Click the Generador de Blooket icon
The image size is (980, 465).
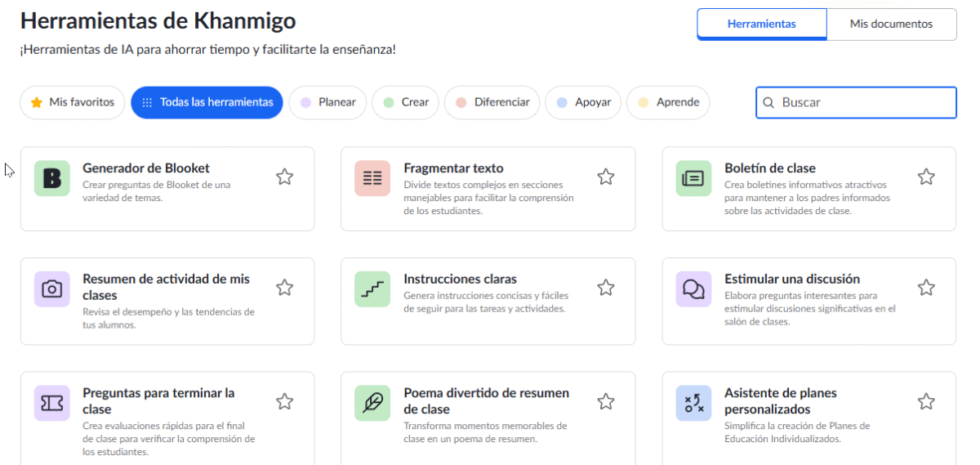[x=51, y=178]
